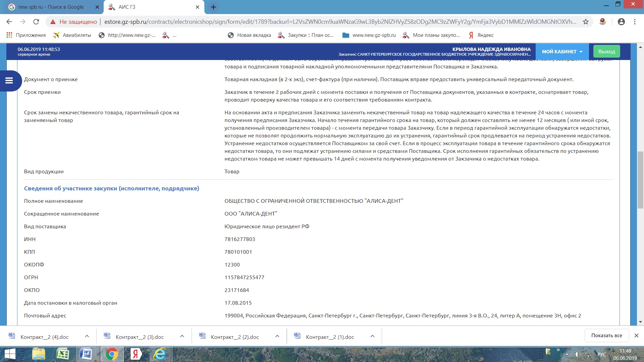Screen dimensions: 644x362
Task: Expand options arrow for Контракт_2 (1).doc
Action: click(x=372, y=336)
